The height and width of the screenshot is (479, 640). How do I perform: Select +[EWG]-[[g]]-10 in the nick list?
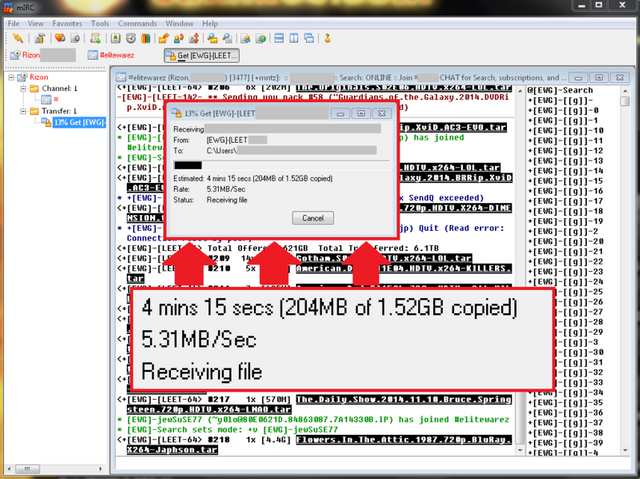click(x=566, y=131)
